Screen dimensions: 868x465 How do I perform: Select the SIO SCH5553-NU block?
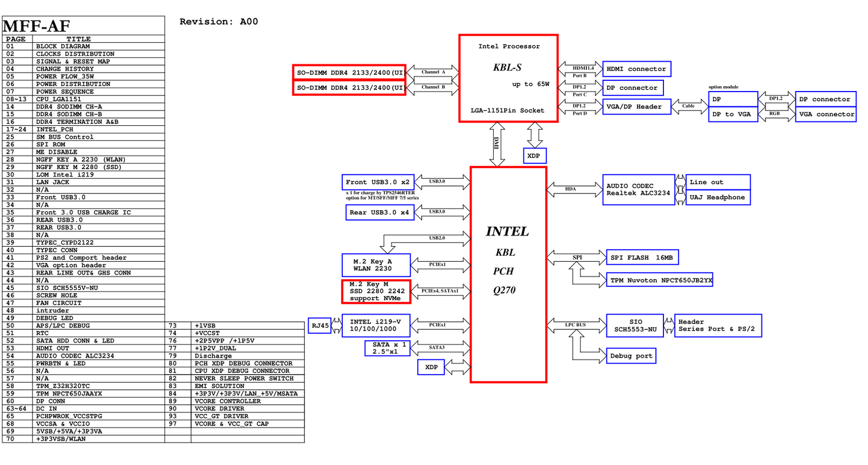coord(635,326)
